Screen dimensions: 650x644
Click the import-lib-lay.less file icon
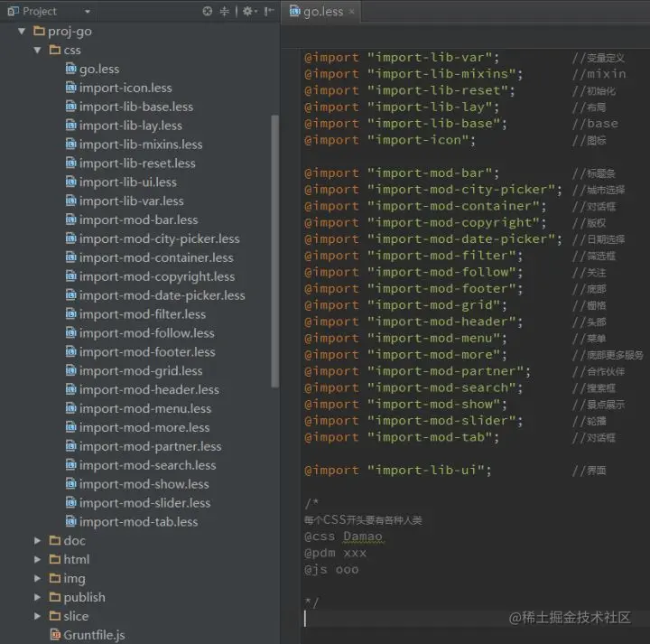click(x=71, y=126)
